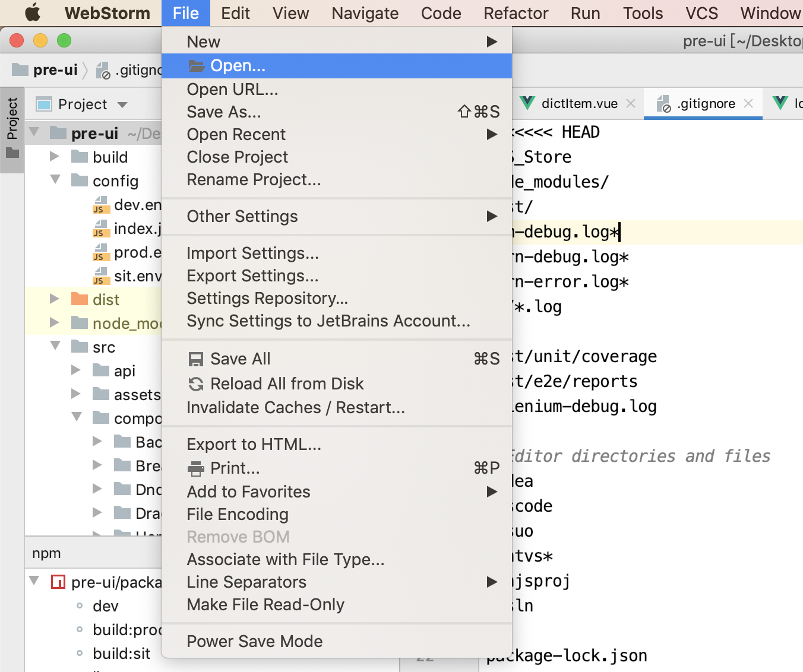Click Save All menu item
Viewport: 803px width, 672px height.
tap(336, 359)
